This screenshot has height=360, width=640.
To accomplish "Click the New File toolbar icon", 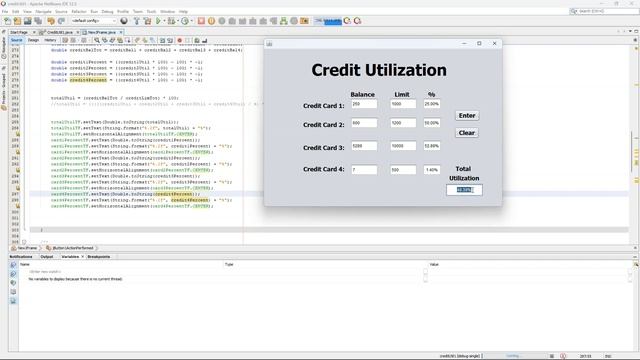I will tap(7, 21).
